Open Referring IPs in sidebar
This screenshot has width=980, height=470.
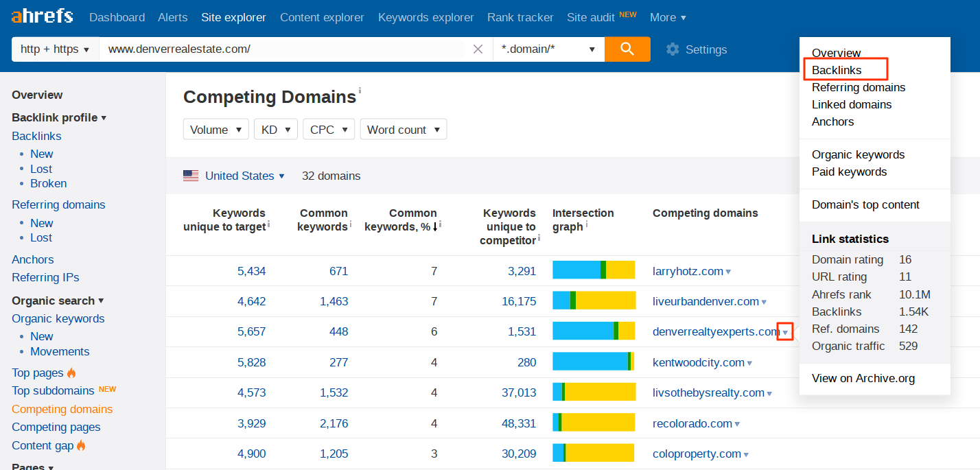pos(45,277)
